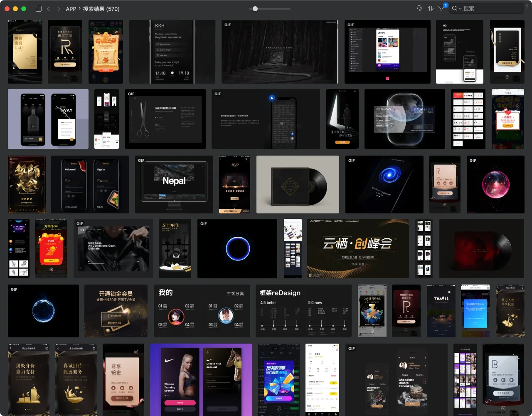This screenshot has height=416, width=532.
Task: Open the Nike ACG GIF thumbnail
Action: (x=112, y=248)
